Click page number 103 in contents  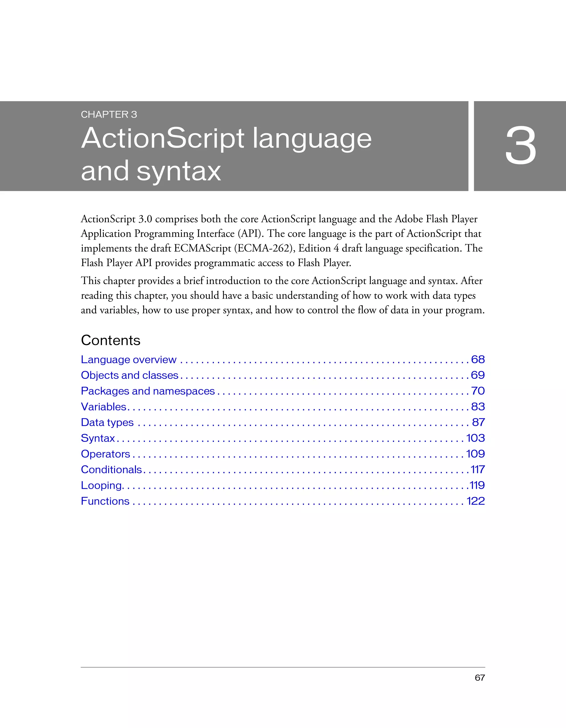click(476, 438)
